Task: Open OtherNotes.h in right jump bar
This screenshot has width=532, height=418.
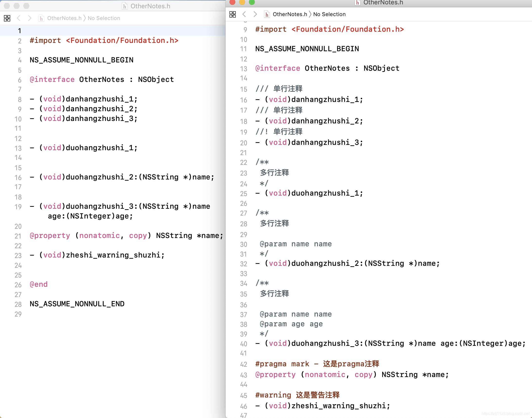Action: tap(290, 14)
